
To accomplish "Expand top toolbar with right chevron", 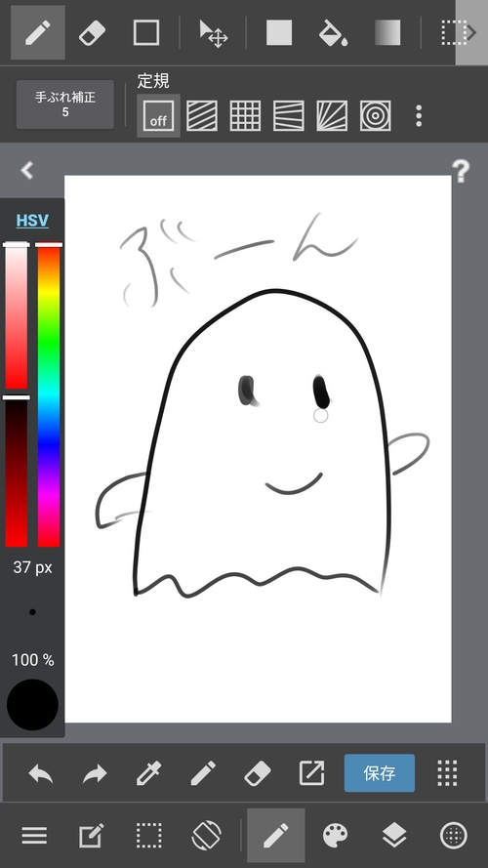I will [471, 32].
